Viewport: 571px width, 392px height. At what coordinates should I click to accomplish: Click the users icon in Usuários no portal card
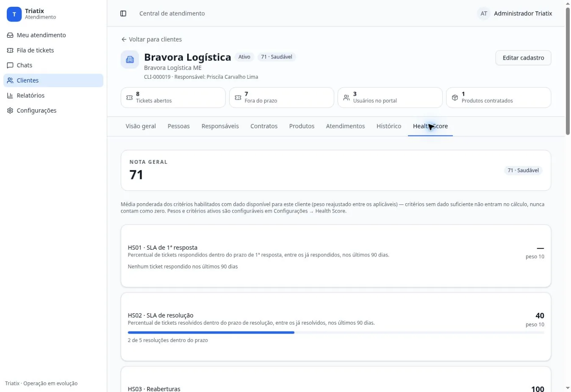pyautogui.click(x=346, y=98)
